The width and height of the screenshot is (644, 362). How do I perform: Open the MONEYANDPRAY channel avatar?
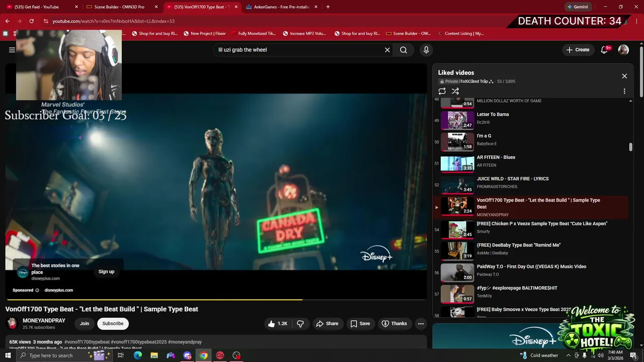tap(12, 323)
